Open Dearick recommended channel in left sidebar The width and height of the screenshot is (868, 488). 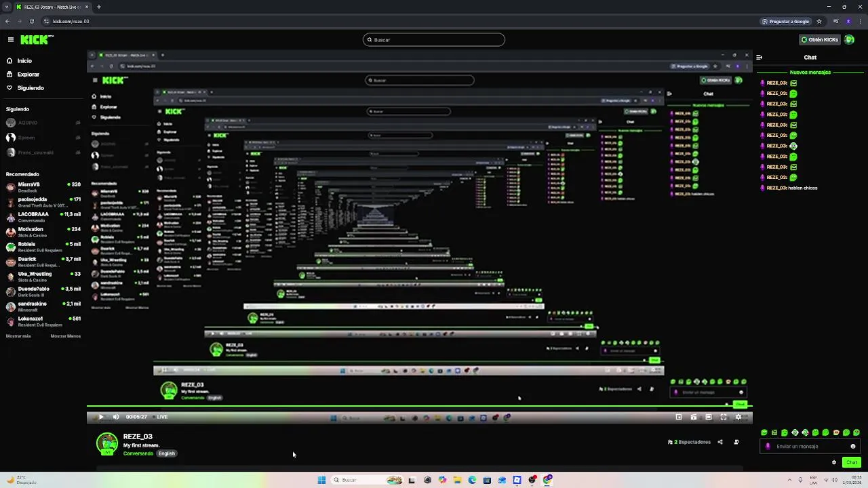click(43, 261)
